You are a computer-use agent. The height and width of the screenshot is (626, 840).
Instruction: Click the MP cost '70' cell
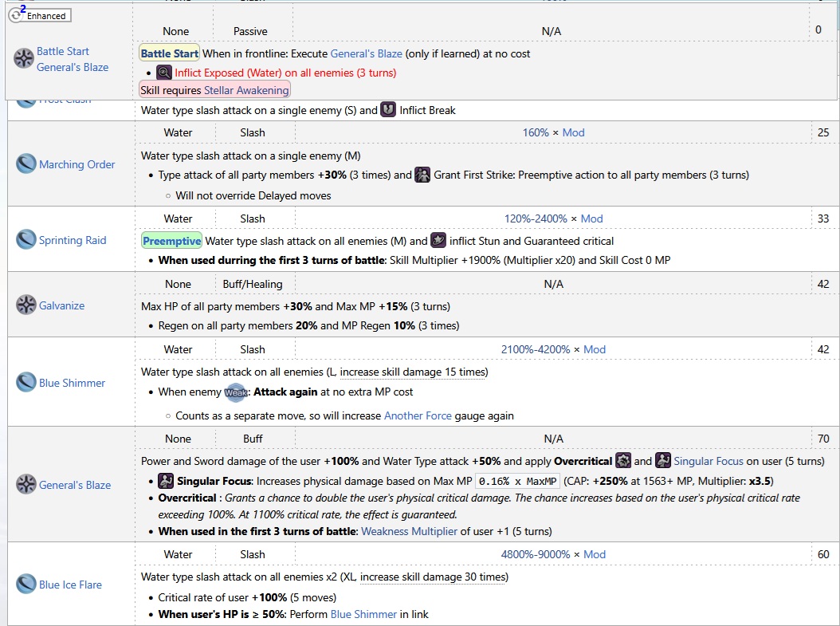coord(823,439)
